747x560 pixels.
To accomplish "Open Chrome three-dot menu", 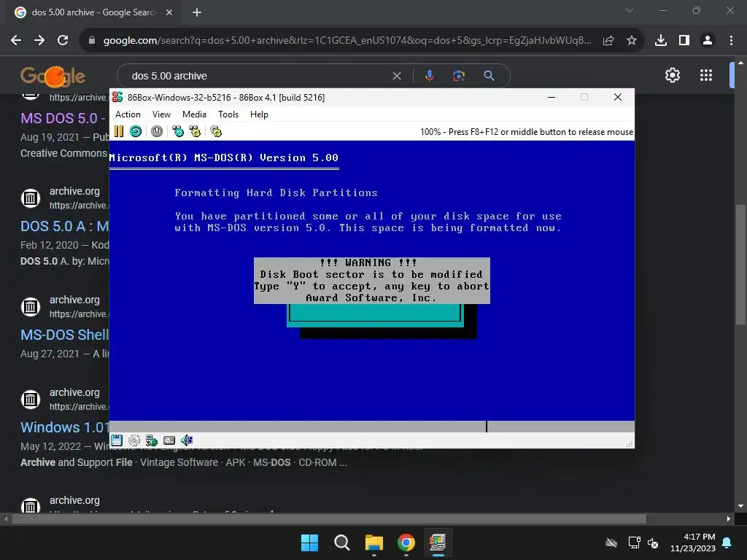I will coord(731,41).
